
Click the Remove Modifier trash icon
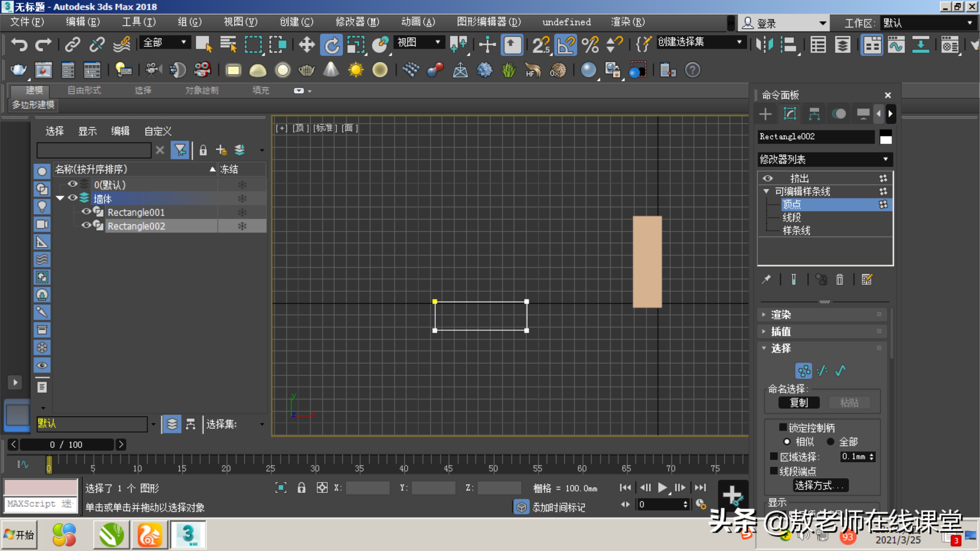840,280
